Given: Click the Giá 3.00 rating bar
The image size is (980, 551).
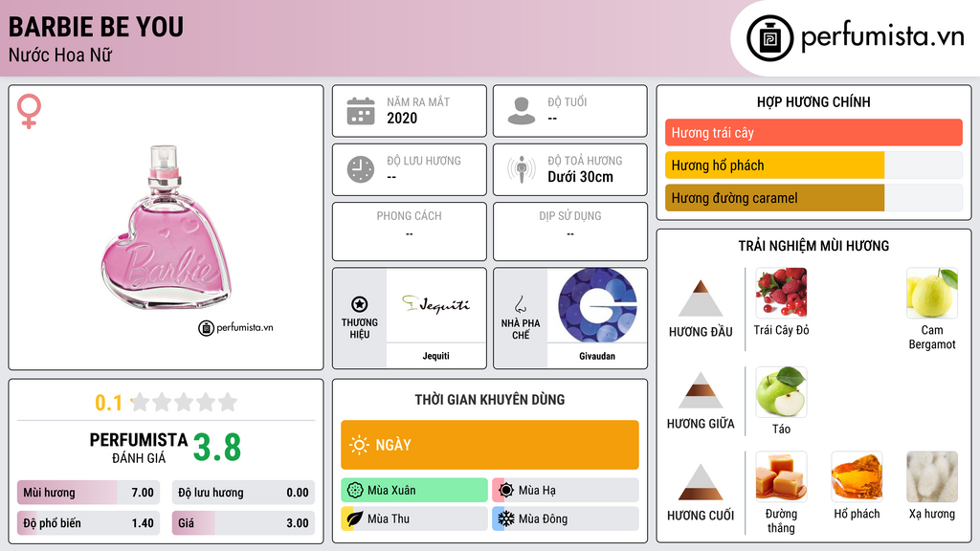Looking at the screenshot, I should pos(243,523).
